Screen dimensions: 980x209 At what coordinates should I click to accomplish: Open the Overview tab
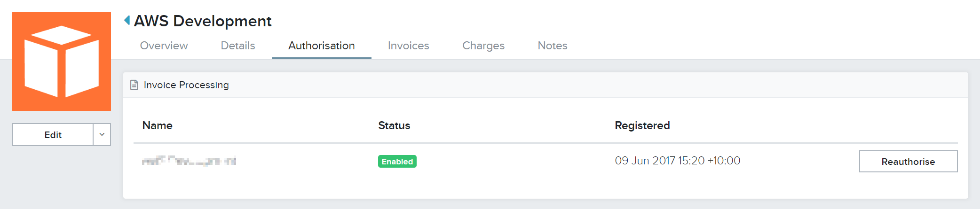(x=164, y=46)
